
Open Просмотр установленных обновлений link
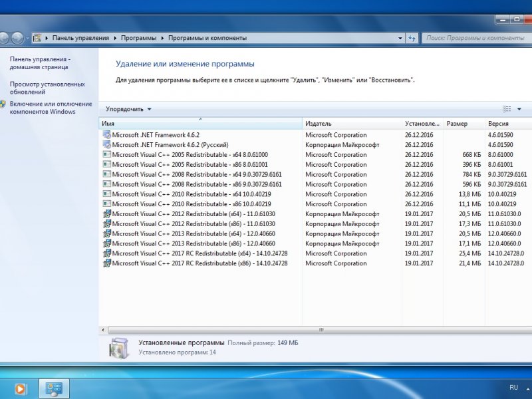coord(47,88)
